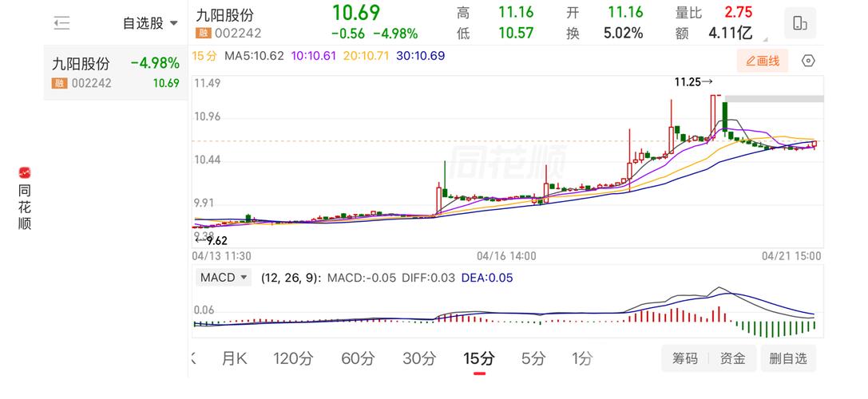
Task: Switch to 5分 period tab
Action: (533, 358)
